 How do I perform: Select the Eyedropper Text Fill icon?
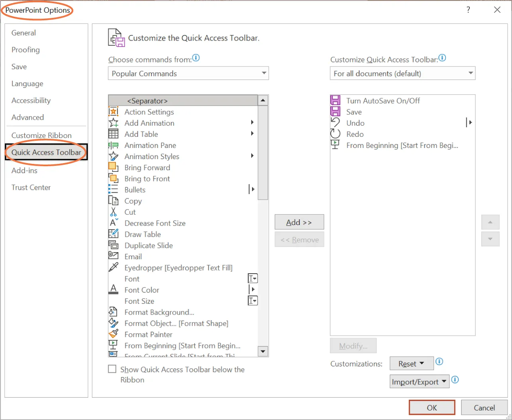(113, 267)
